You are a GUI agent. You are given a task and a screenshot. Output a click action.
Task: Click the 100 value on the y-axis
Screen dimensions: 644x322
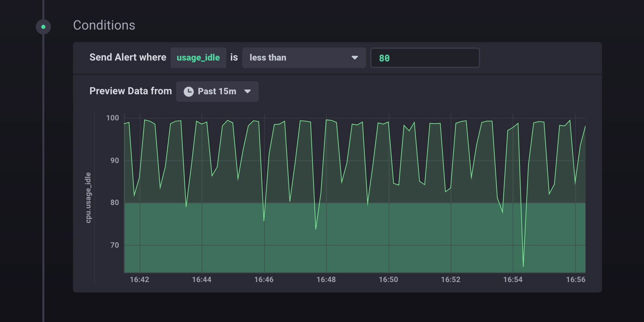[x=112, y=118]
